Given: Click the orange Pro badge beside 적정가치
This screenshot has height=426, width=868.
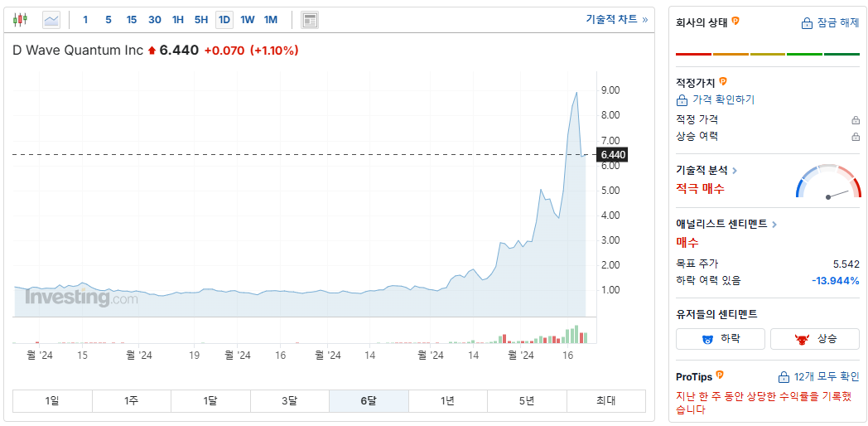Looking at the screenshot, I should (723, 82).
